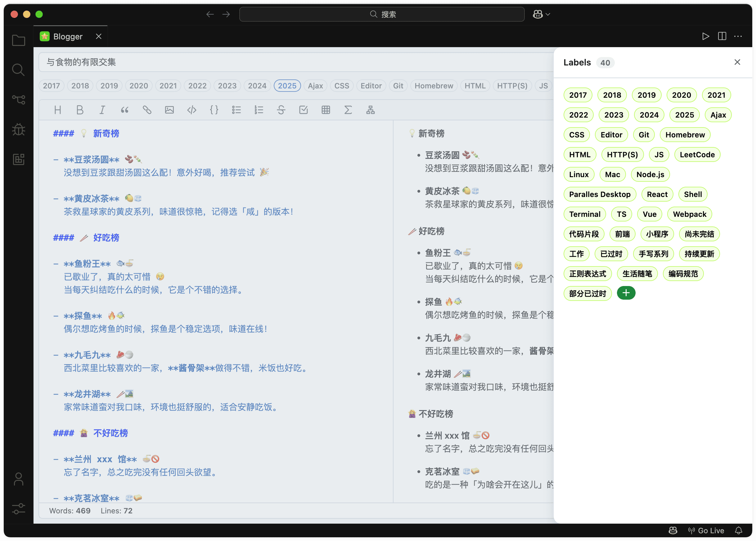Toggle bold formatting in the markdown toolbar
This screenshot has height=541, width=756.
[80, 110]
